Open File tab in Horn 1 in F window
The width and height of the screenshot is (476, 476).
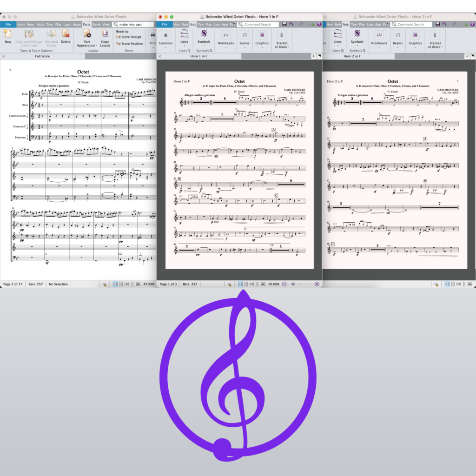pyautogui.click(x=165, y=24)
